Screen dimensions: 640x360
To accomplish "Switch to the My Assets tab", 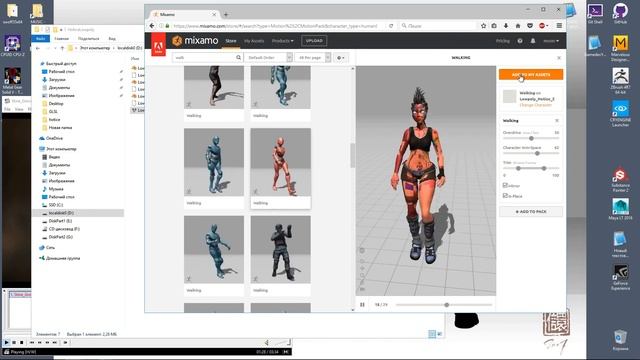I will 254,41.
